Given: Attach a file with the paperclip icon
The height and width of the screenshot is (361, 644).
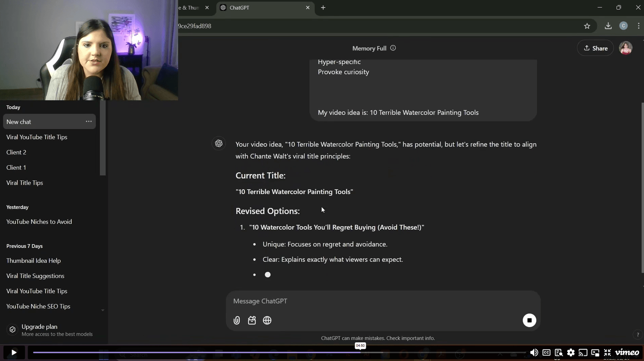Looking at the screenshot, I should (237, 320).
